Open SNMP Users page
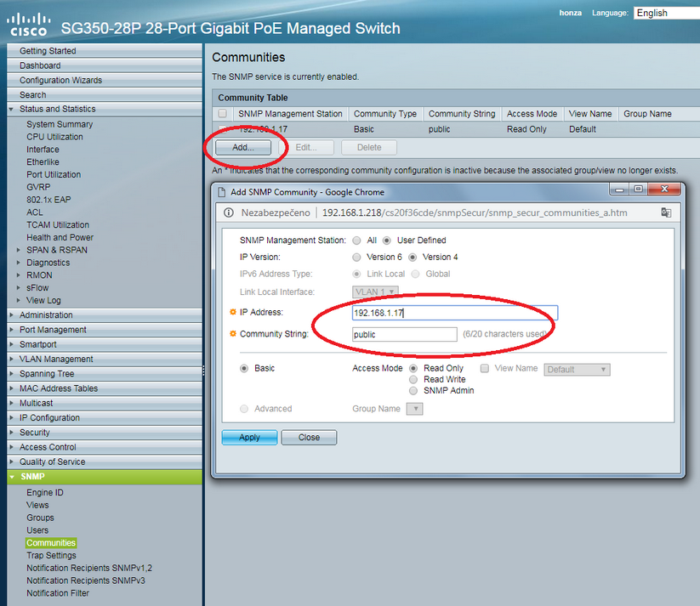The image size is (700, 606). [x=37, y=530]
